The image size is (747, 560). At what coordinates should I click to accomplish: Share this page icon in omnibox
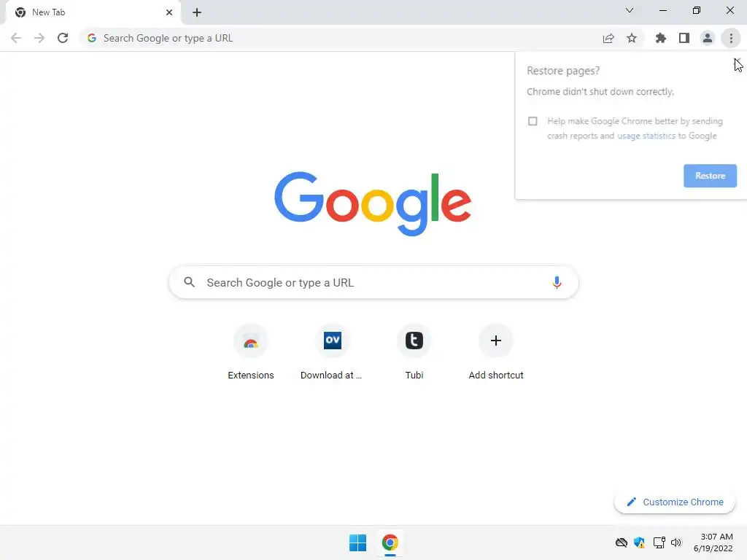(608, 38)
